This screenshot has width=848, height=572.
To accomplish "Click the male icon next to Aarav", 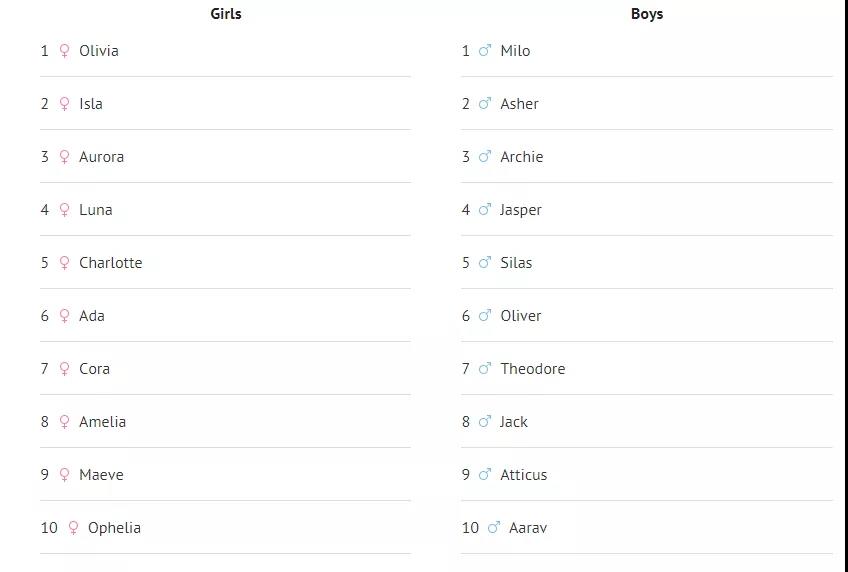I will tap(494, 527).
